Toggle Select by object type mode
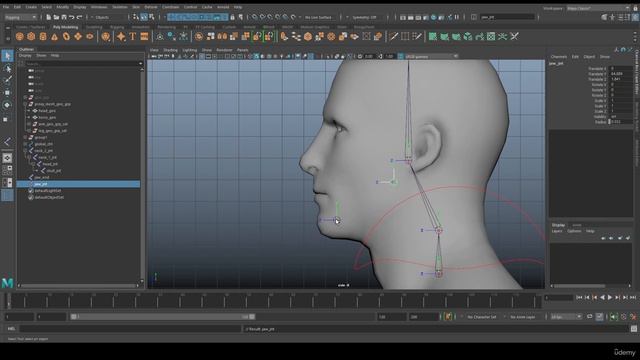This screenshot has height=360, width=640. point(144,17)
